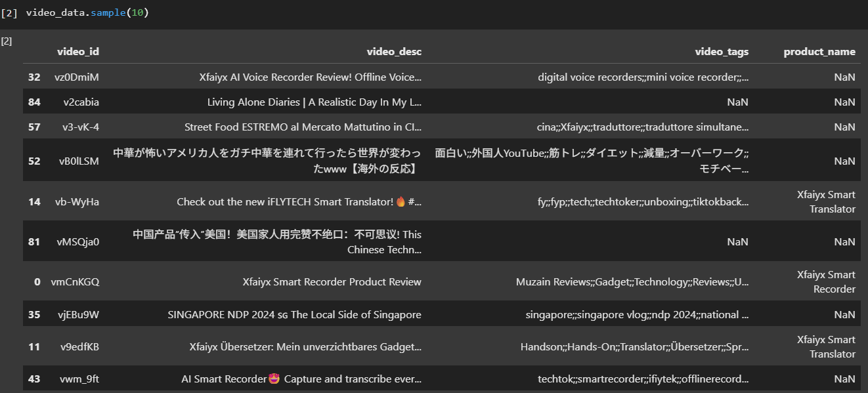
Task: Click description Living Alone Diaries
Action: tap(315, 102)
